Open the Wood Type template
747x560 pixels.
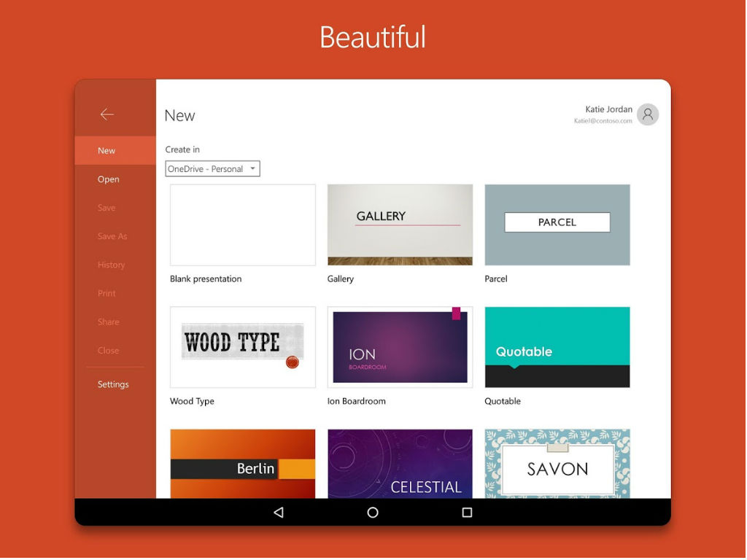point(242,347)
